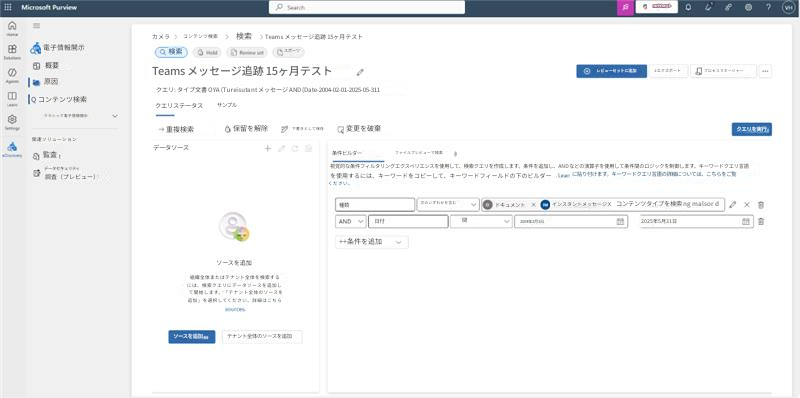This screenshot has height=398, width=800.
Task: Expand the classic eDiscovery nav section
Action: (x=115, y=116)
